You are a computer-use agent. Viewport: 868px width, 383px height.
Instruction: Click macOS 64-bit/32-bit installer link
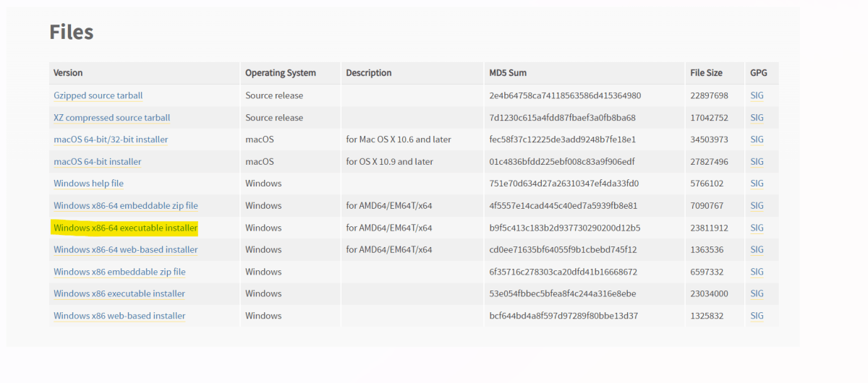[111, 139]
